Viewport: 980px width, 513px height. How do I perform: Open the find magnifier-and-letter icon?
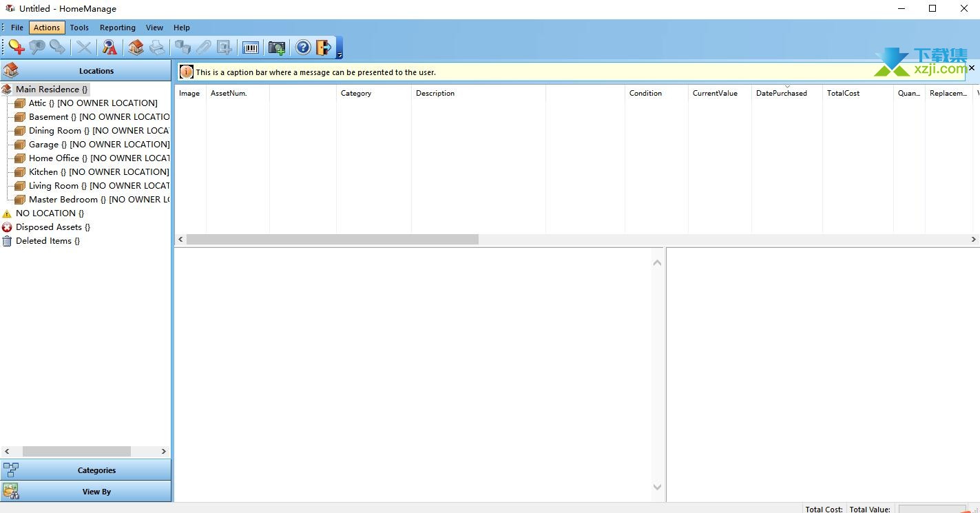click(110, 48)
